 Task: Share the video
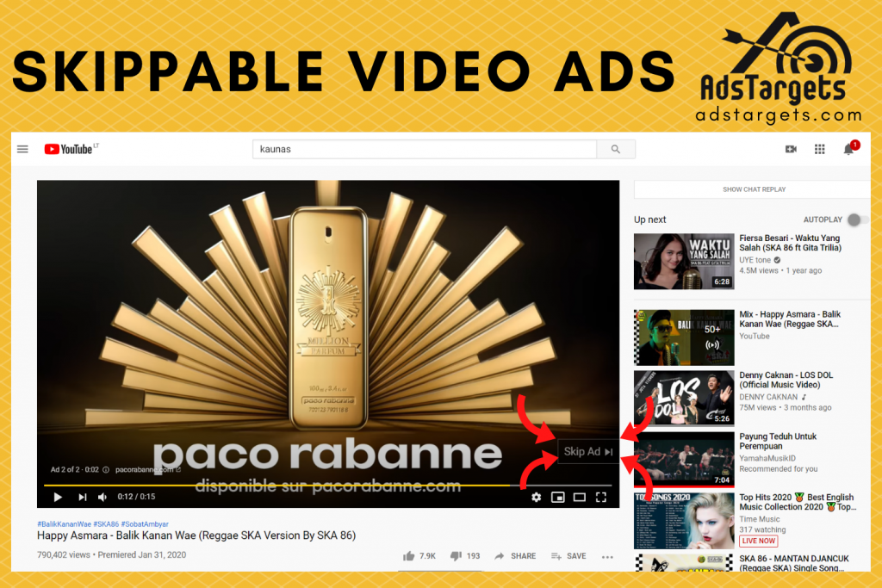click(x=515, y=556)
